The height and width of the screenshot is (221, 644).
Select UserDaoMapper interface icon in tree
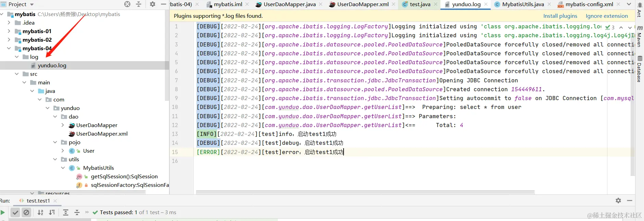tap(72, 125)
